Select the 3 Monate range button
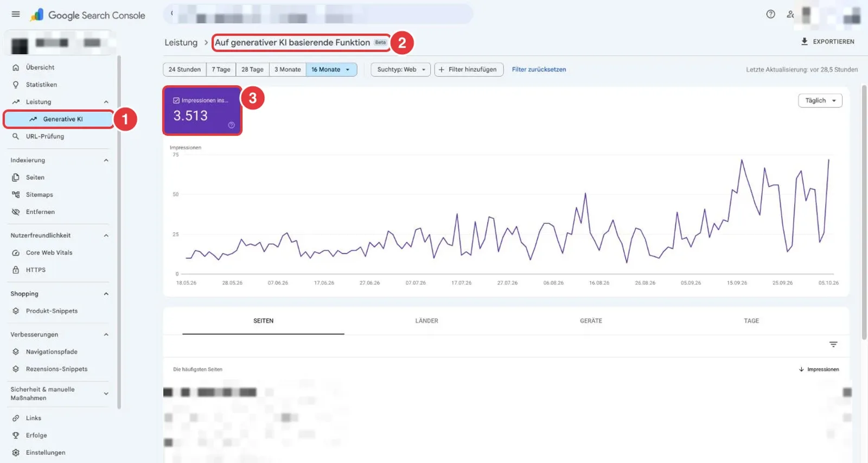This screenshot has height=463, width=868. (x=288, y=69)
